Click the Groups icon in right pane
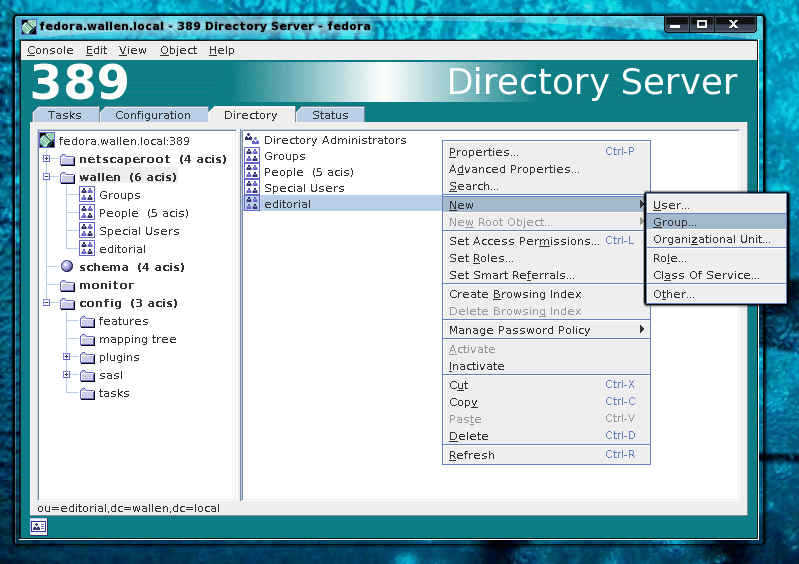Screen dimensions: 799x564 pyautogui.click(x=252, y=155)
